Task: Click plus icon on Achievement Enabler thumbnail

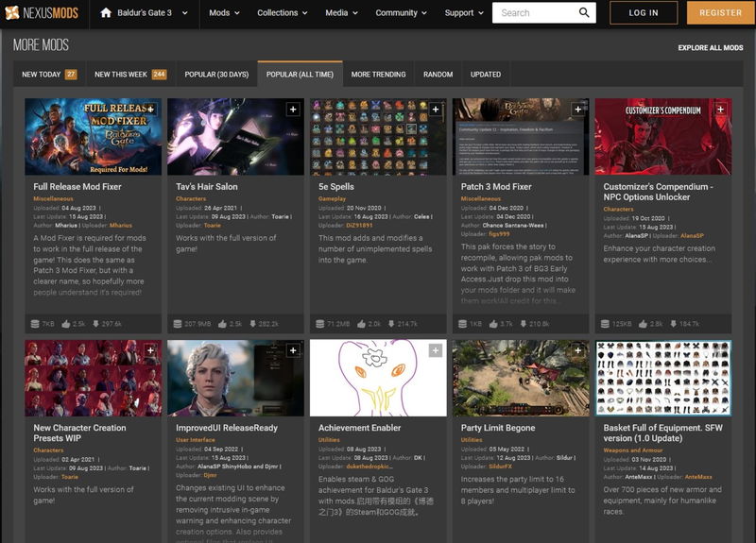Action: pyautogui.click(x=436, y=350)
